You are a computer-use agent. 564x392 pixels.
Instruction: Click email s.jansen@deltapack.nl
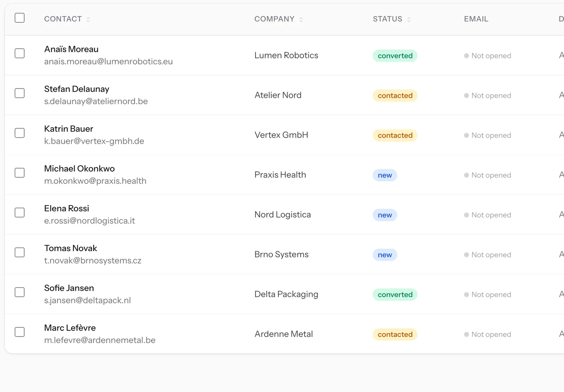87,300
